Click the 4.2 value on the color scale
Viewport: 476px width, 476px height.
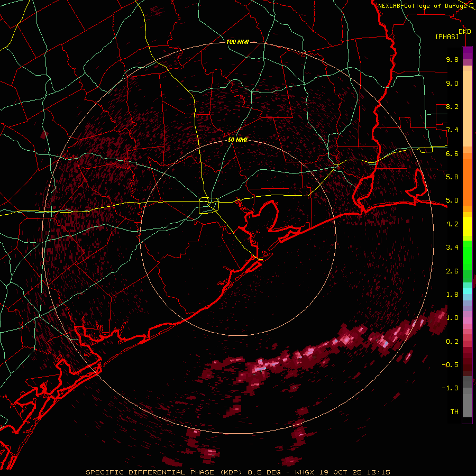click(x=452, y=224)
